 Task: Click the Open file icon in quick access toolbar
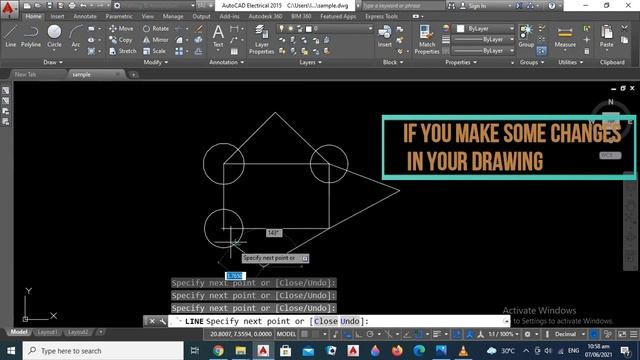[x=38, y=6]
